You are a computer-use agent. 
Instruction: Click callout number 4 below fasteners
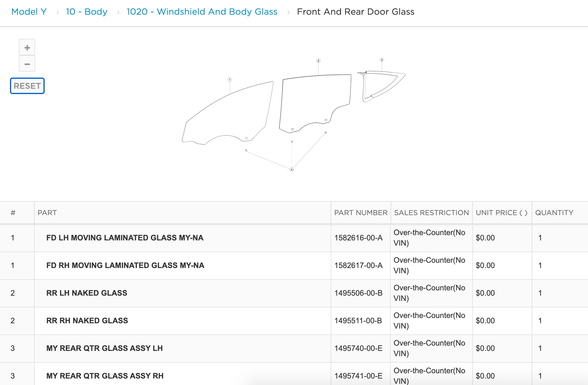pos(292,170)
